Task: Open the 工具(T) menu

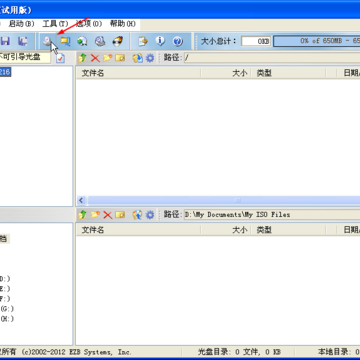Action: coord(55,24)
